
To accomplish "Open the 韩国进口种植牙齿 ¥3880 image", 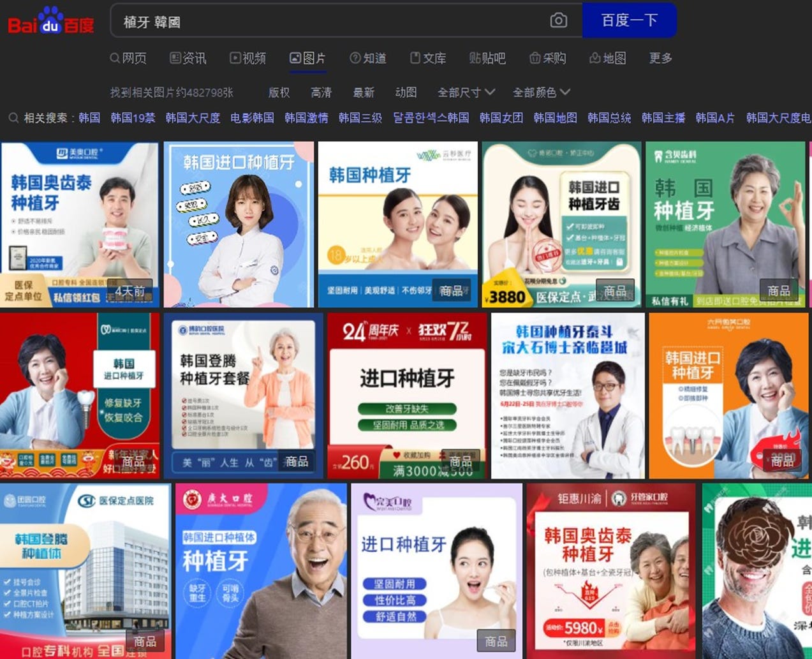I will 561,225.
